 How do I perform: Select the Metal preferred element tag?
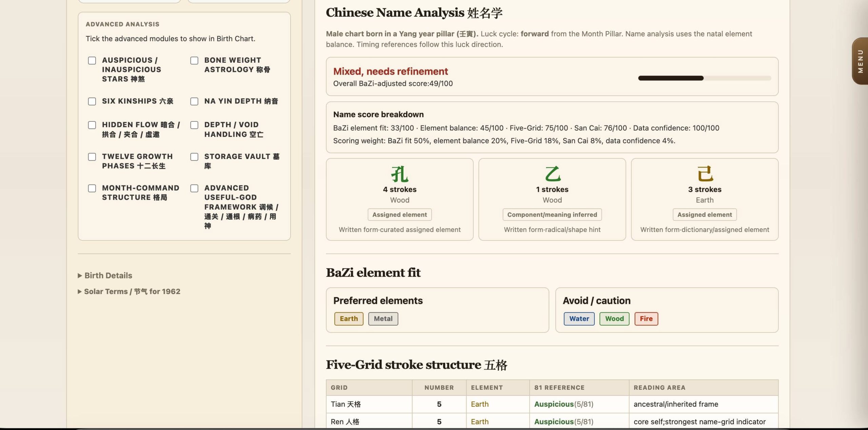point(383,319)
